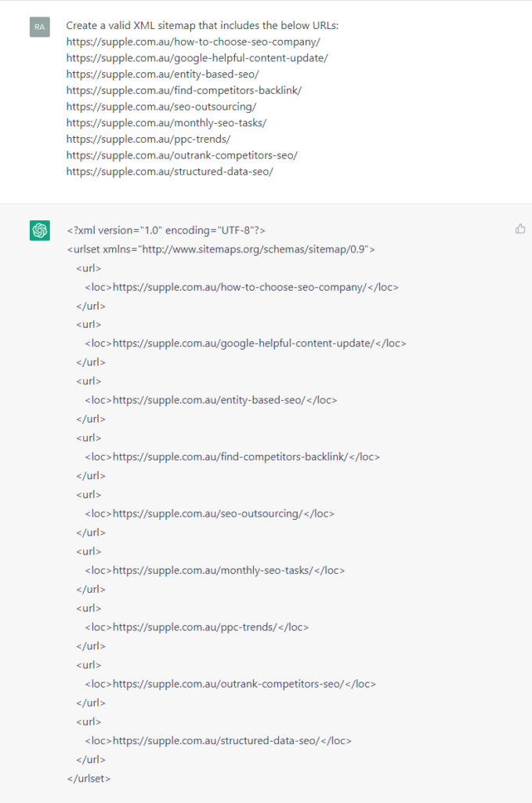Click the prompt URL seo-outsourcing
This screenshot has width=532, height=803.
click(161, 107)
